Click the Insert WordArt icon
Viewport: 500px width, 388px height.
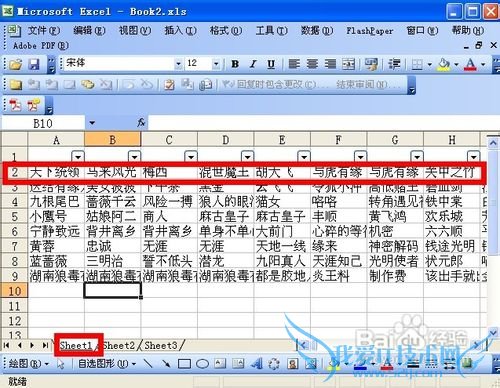tap(256, 363)
